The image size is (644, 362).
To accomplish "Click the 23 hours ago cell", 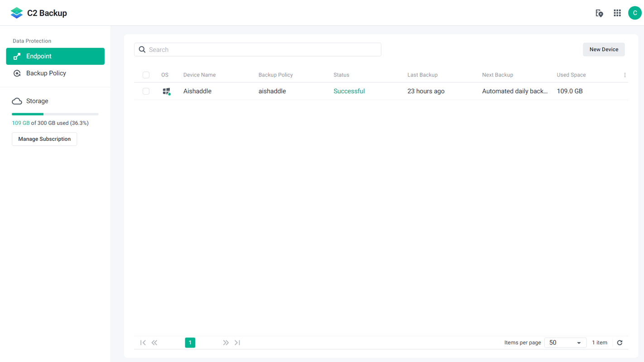I will [x=426, y=91].
